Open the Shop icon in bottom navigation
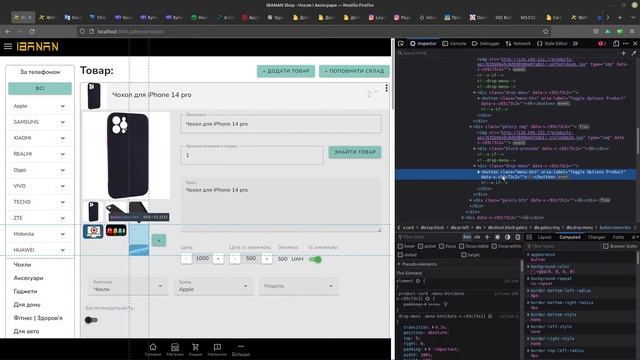The height and width of the screenshot is (360, 640). (175, 347)
